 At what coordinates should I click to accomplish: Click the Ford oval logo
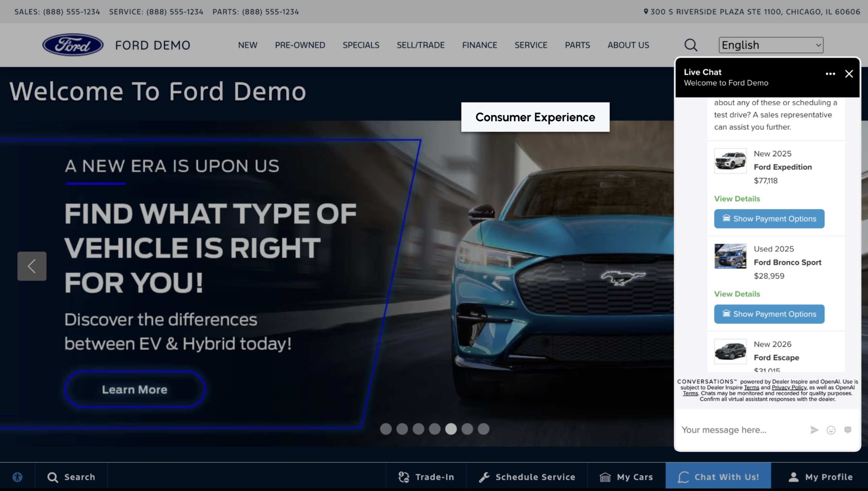click(x=73, y=45)
